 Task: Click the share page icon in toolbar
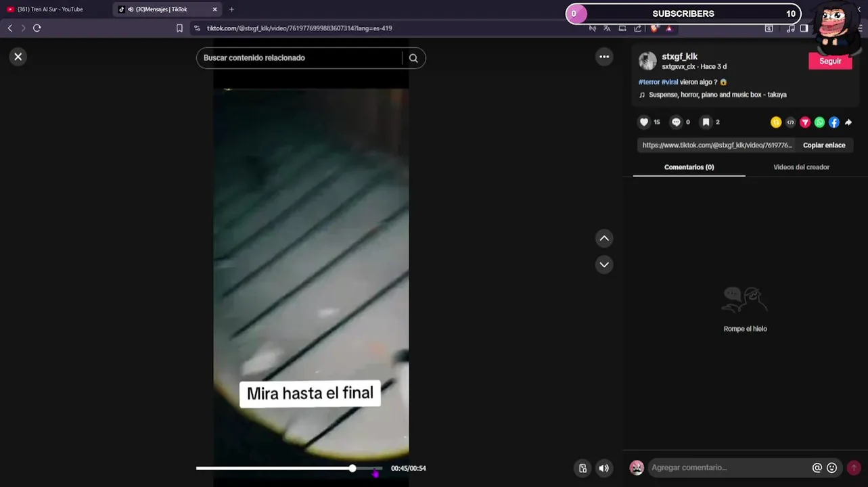tap(637, 28)
